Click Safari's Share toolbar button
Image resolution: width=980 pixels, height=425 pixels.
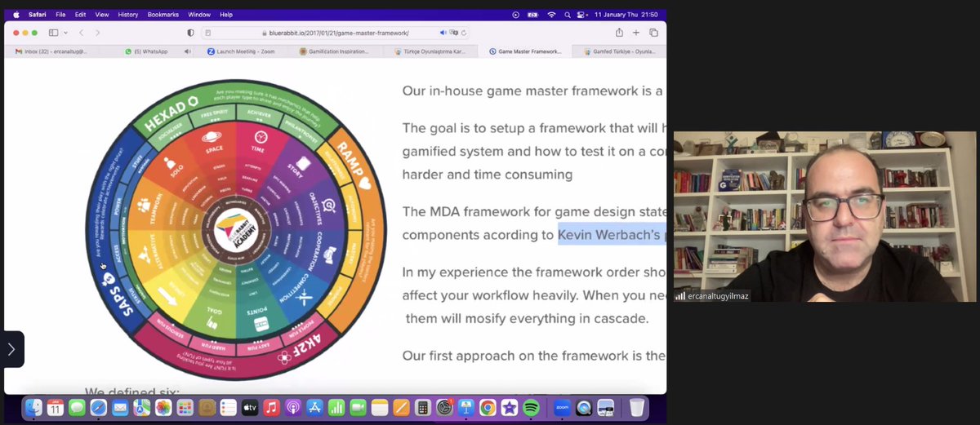[619, 33]
